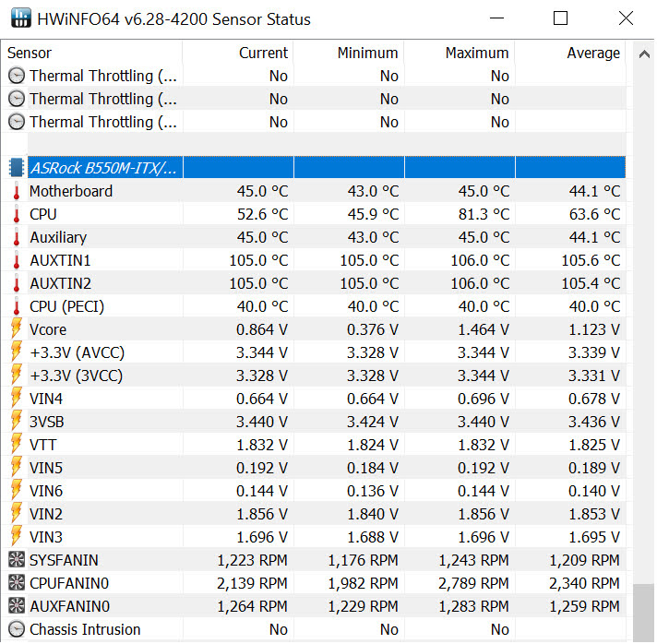Click the Average column header
657x644 pixels.
pos(570,53)
